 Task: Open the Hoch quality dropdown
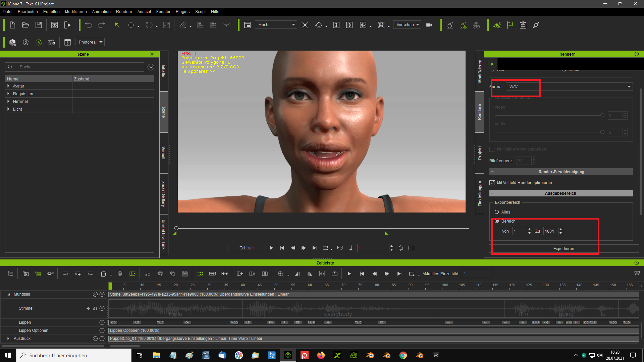pyautogui.click(x=276, y=25)
